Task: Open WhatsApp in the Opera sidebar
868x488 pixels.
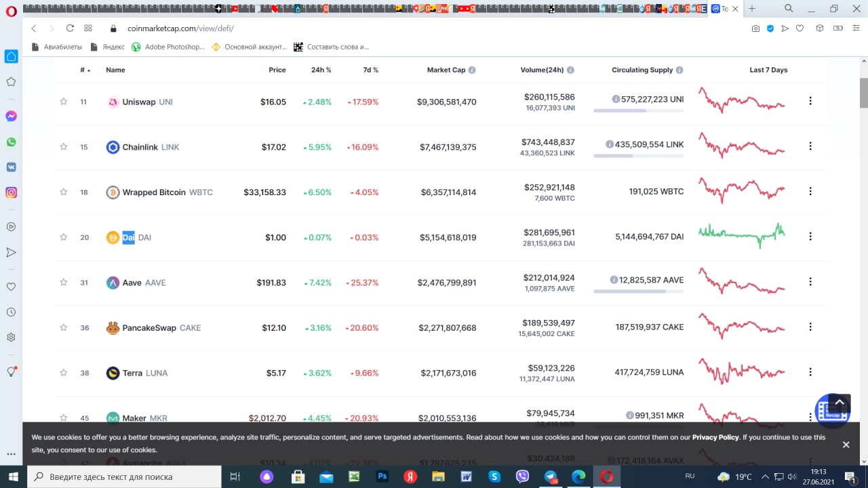Action: 11,142
